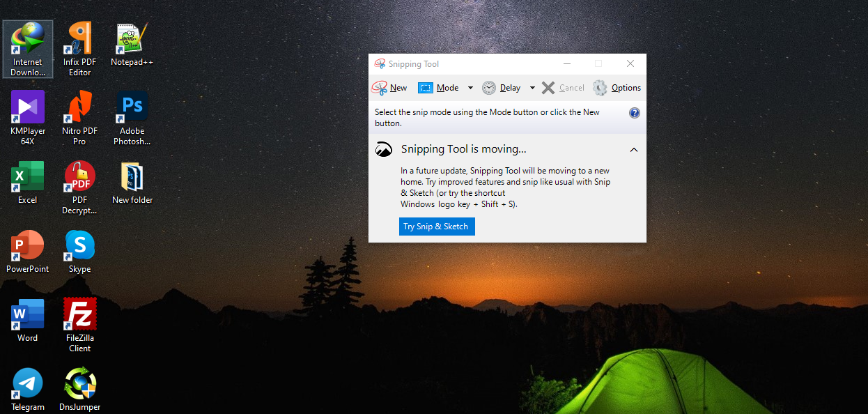Open the Mode dropdown arrow

tap(470, 88)
